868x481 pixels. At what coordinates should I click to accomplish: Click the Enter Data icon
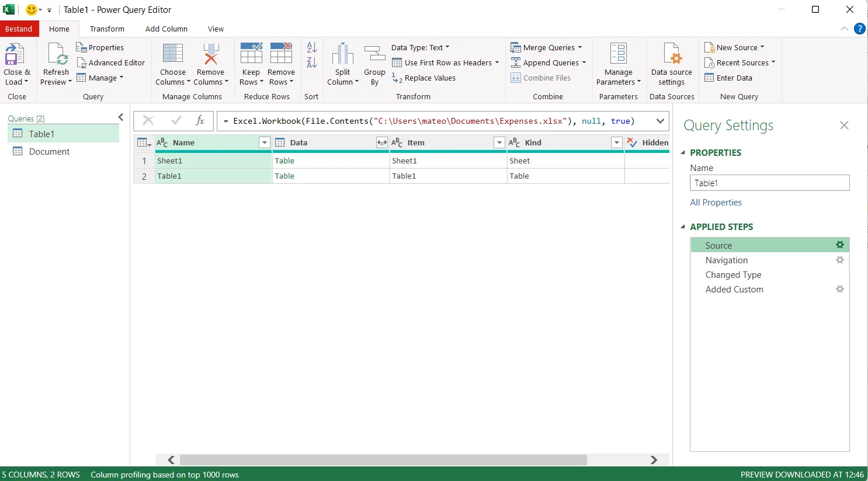click(709, 78)
